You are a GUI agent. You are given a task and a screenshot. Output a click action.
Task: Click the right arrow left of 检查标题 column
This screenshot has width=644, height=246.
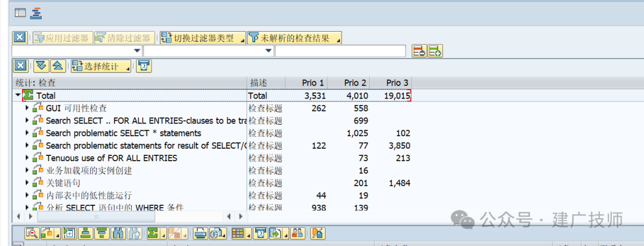[241, 216]
